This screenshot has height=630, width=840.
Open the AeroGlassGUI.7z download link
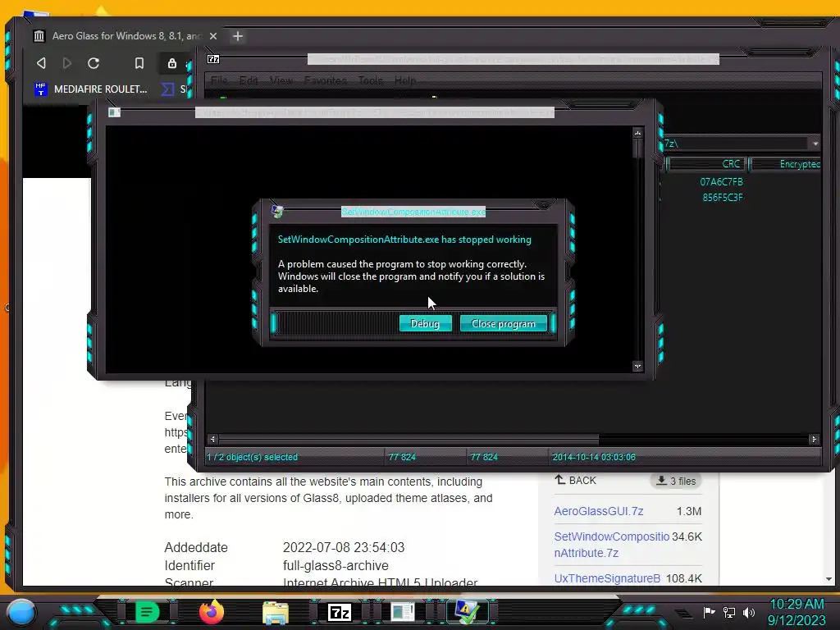coord(598,511)
